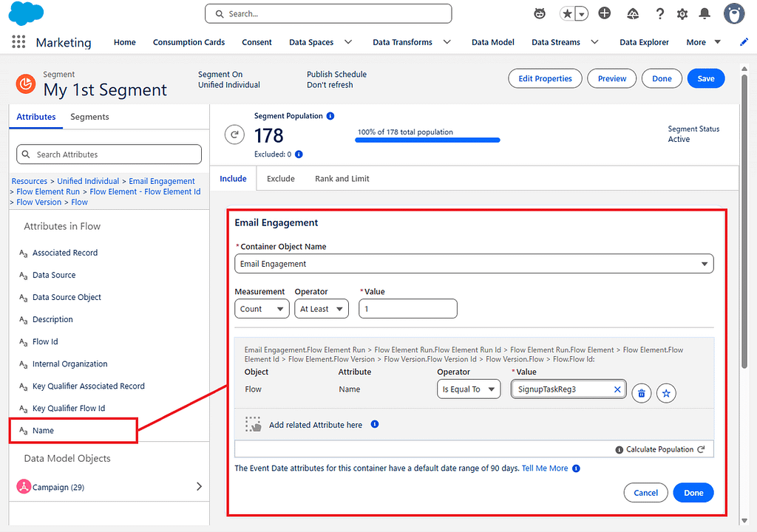Expand the Data Streams nav dropdown
The image size is (757, 532).
(595, 42)
